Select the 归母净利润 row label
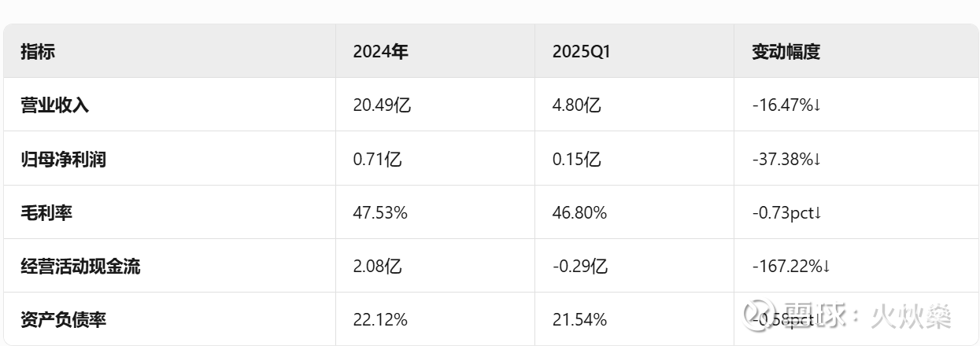 pyautogui.click(x=64, y=160)
